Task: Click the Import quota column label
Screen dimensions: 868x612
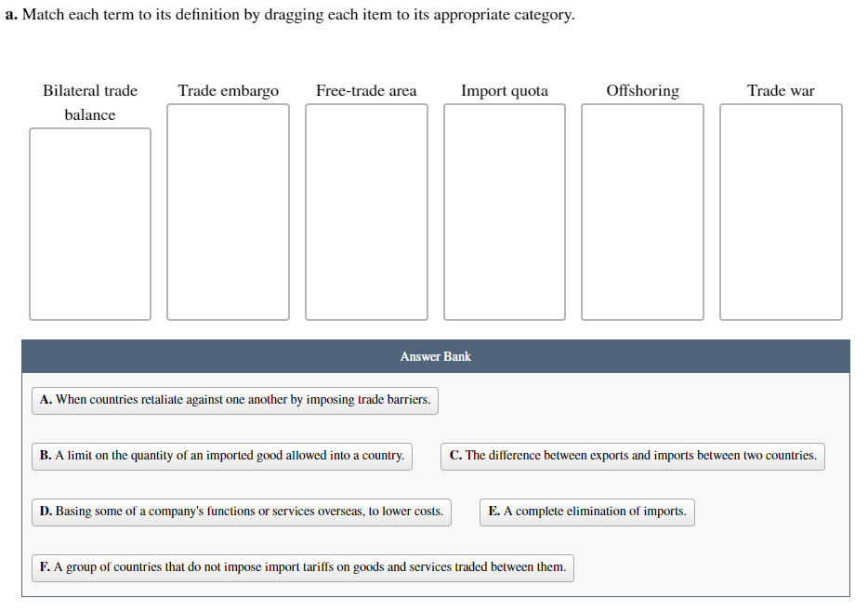Action: pos(504,91)
